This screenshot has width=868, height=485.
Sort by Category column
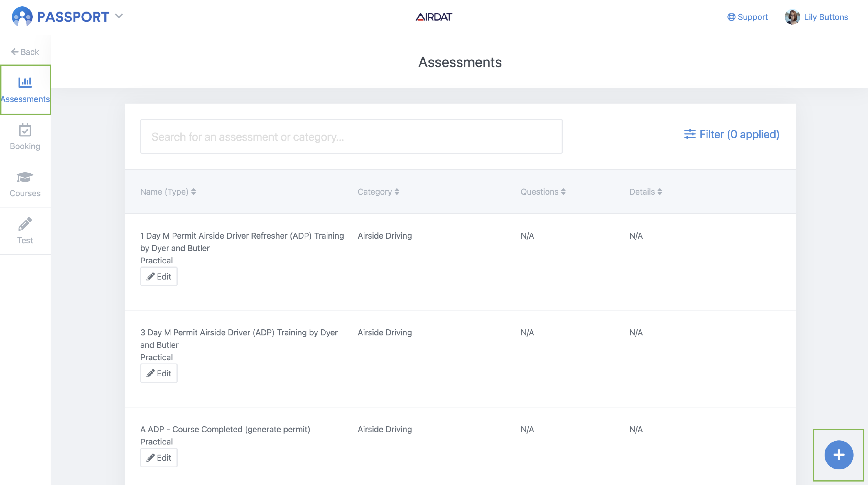pos(378,192)
